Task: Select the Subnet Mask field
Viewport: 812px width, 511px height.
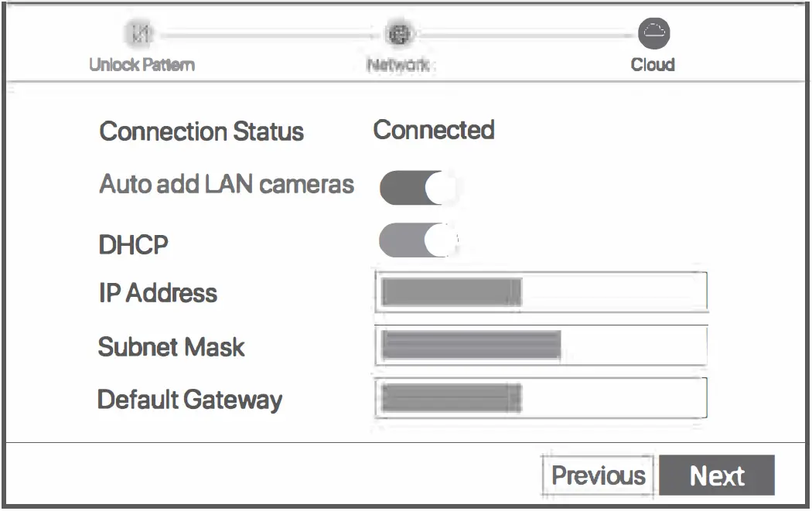Action: (x=541, y=345)
